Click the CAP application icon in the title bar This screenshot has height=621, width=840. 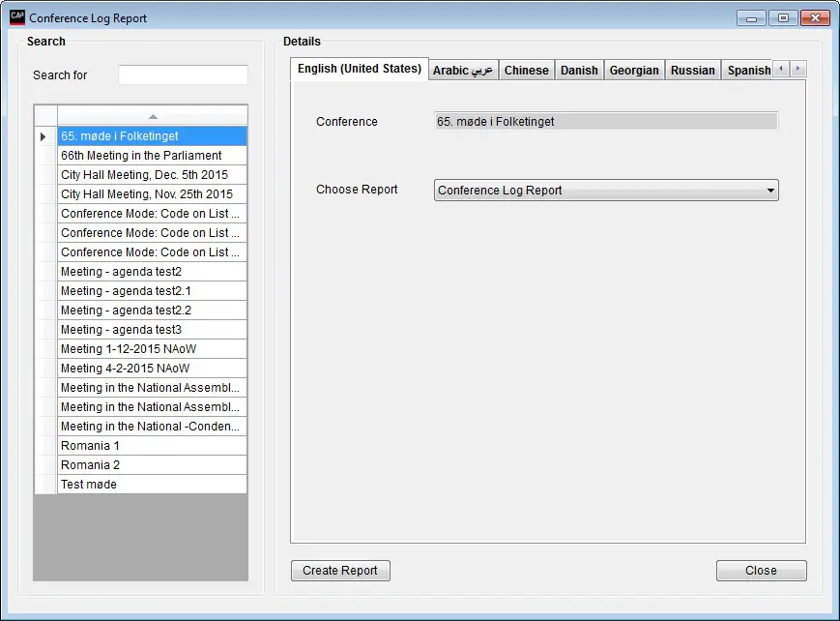click(x=16, y=16)
